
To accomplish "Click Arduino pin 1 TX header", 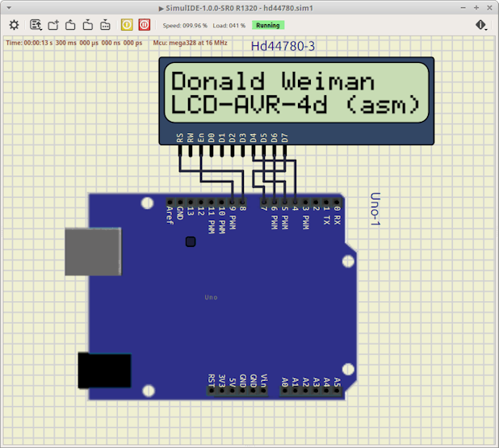I will [x=326, y=202].
